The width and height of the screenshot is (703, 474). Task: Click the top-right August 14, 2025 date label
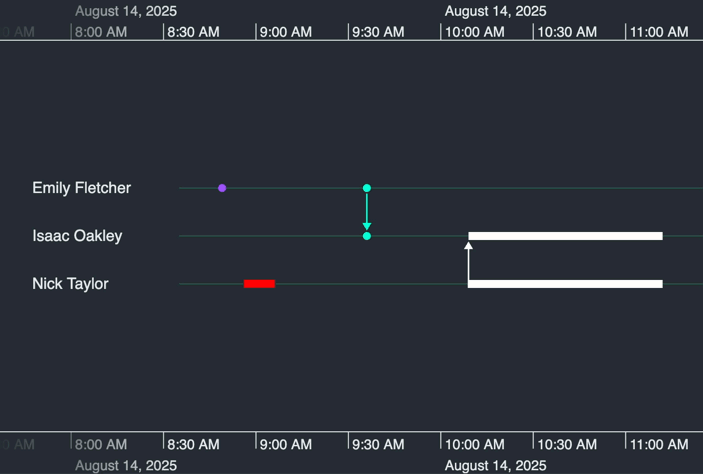495,11
